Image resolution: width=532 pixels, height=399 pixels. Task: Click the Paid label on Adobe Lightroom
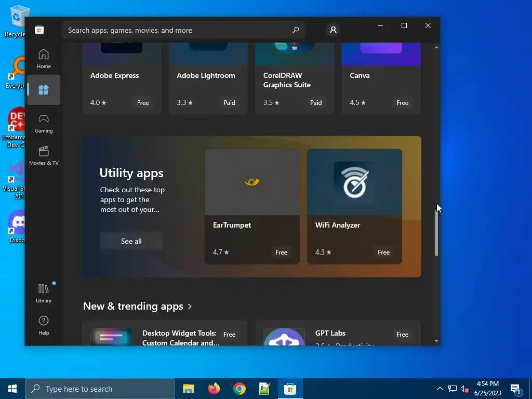click(x=229, y=103)
